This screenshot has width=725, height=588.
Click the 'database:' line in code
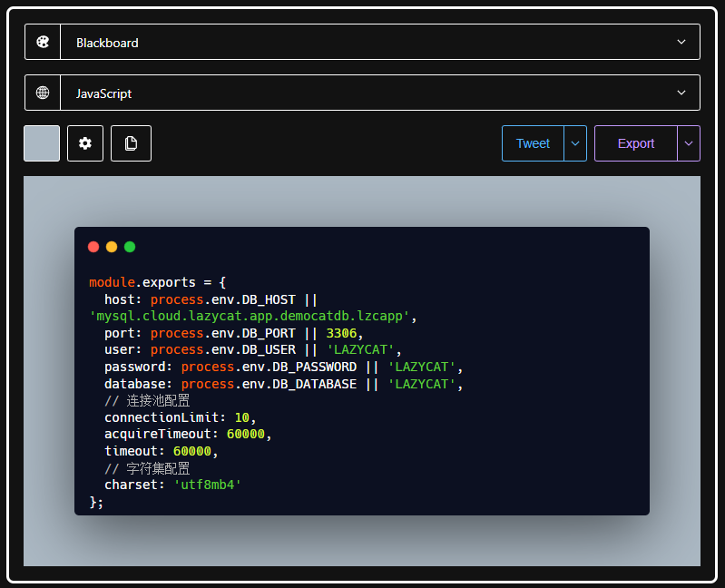(283, 384)
